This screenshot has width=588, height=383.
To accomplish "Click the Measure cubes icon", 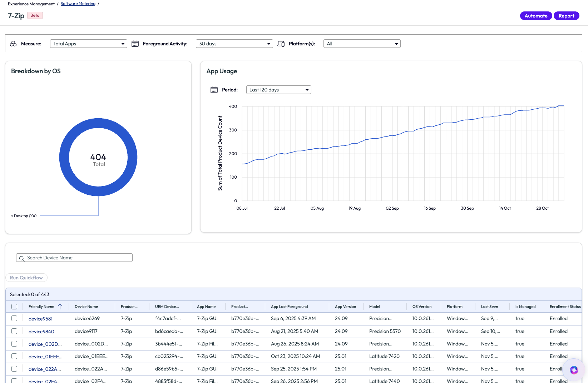I will point(13,44).
